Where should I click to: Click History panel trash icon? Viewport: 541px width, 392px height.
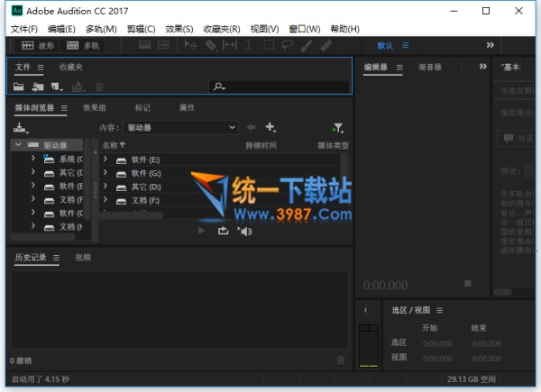coord(341,360)
